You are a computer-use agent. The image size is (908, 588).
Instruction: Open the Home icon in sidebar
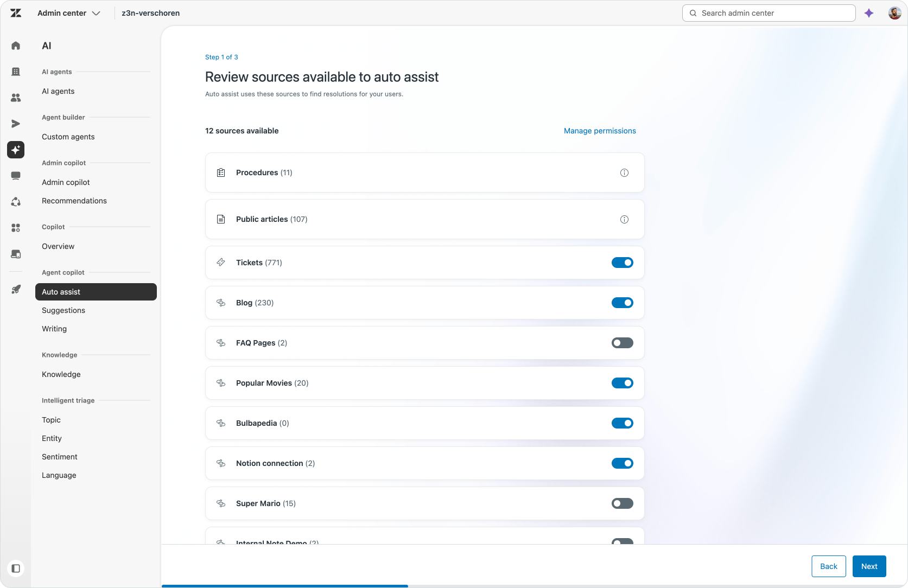16,46
